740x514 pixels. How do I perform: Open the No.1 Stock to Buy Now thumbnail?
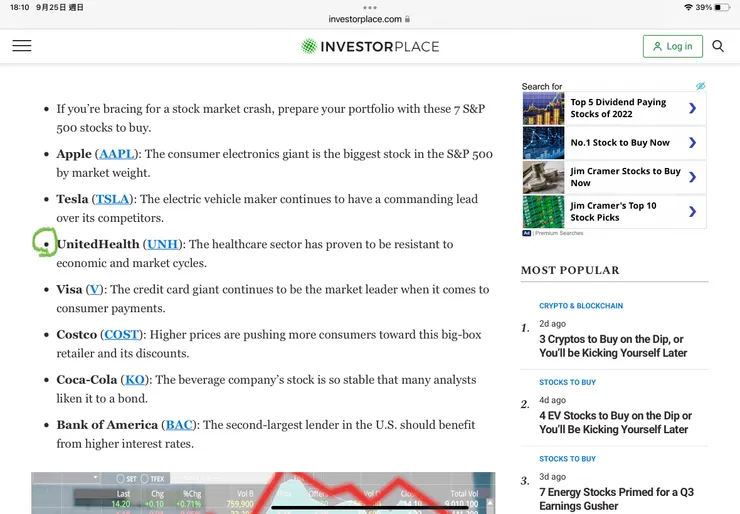pyautogui.click(x=543, y=143)
